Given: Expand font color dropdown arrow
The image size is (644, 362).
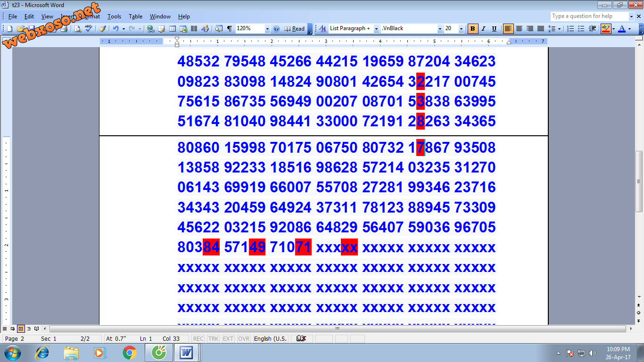Looking at the screenshot, I should (629, 29).
